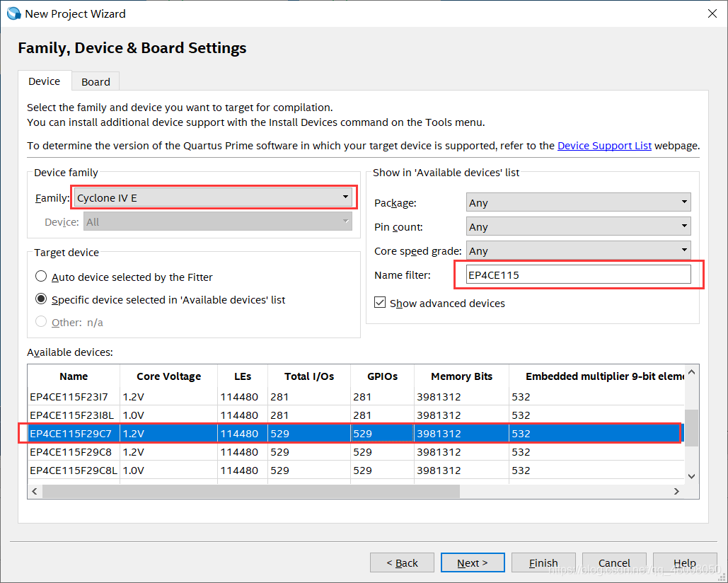728x583 pixels.
Task: Click the scroll up arrow of device list
Action: [x=691, y=372]
